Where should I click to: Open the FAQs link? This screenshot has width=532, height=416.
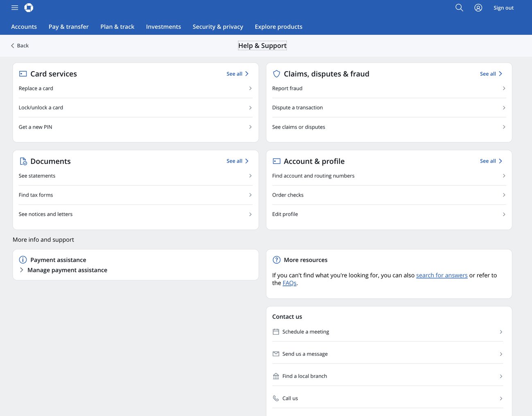(x=289, y=283)
